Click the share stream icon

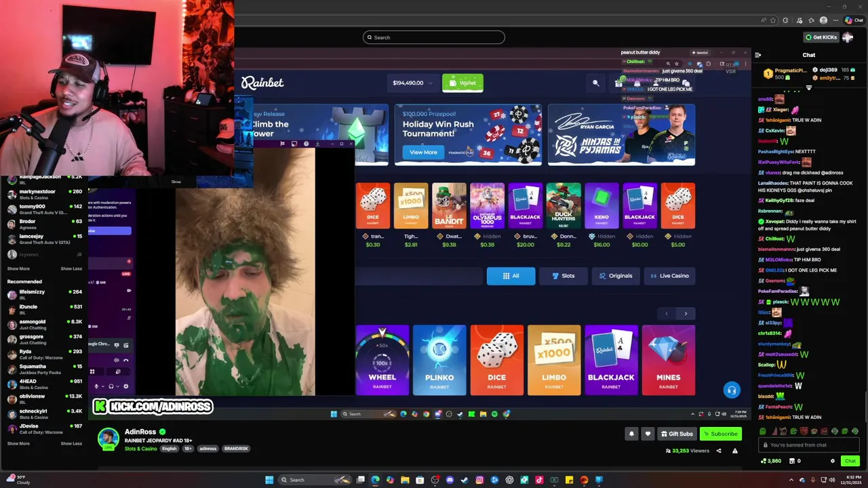coord(719,451)
